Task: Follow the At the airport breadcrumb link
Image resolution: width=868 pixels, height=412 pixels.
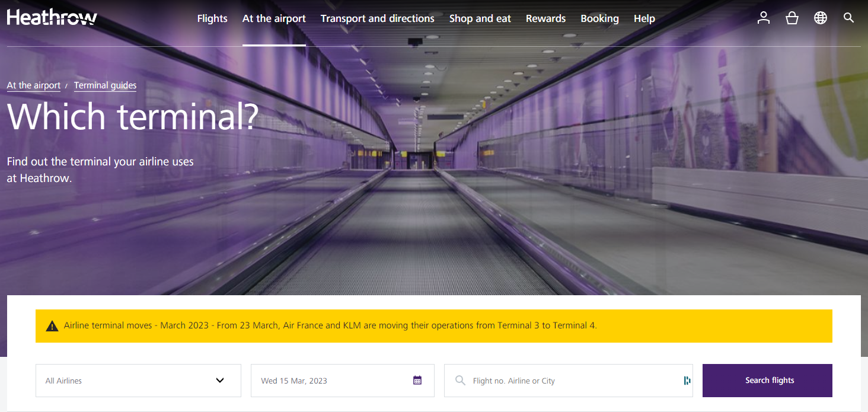Action: [33, 85]
